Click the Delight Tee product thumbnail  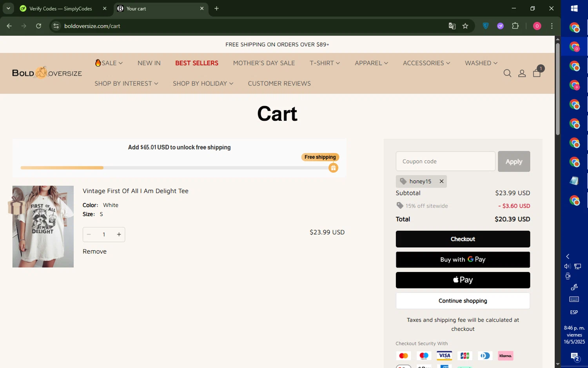(x=43, y=227)
